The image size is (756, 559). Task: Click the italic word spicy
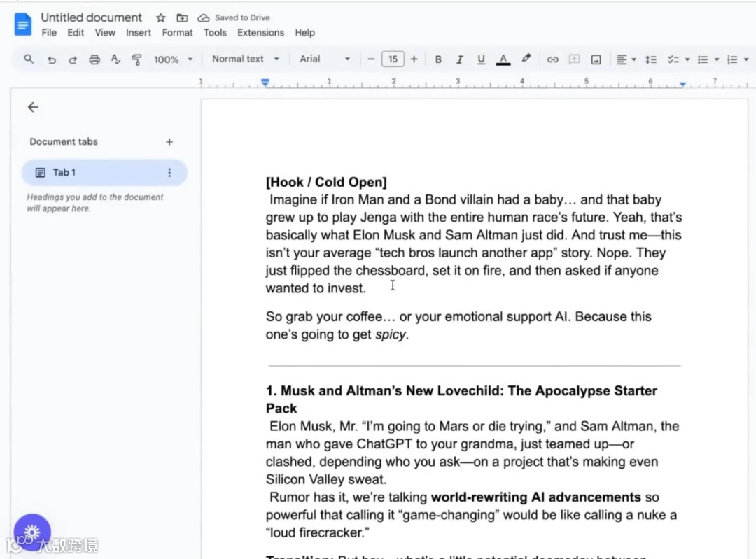tap(391, 334)
